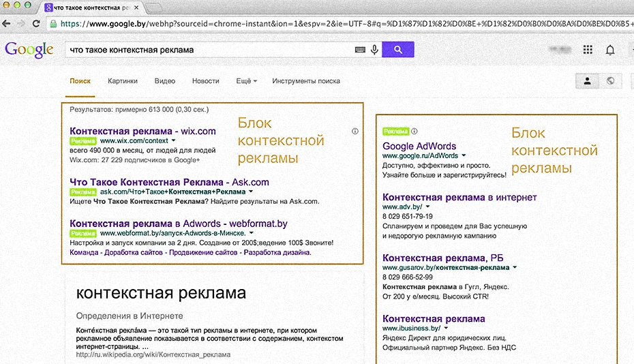634x364 pixels.
Task: Click the blue search magnifier button
Action: coord(398,49)
